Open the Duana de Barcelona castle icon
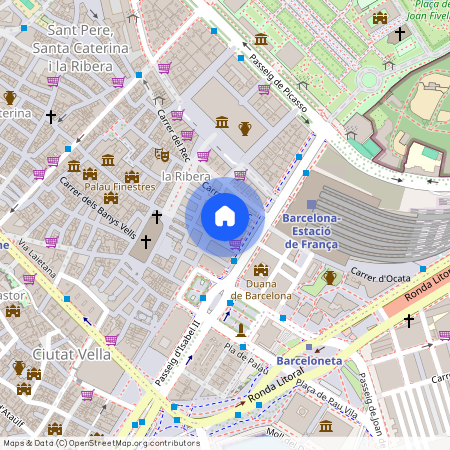Screen dimensions: 450x450 261,270
